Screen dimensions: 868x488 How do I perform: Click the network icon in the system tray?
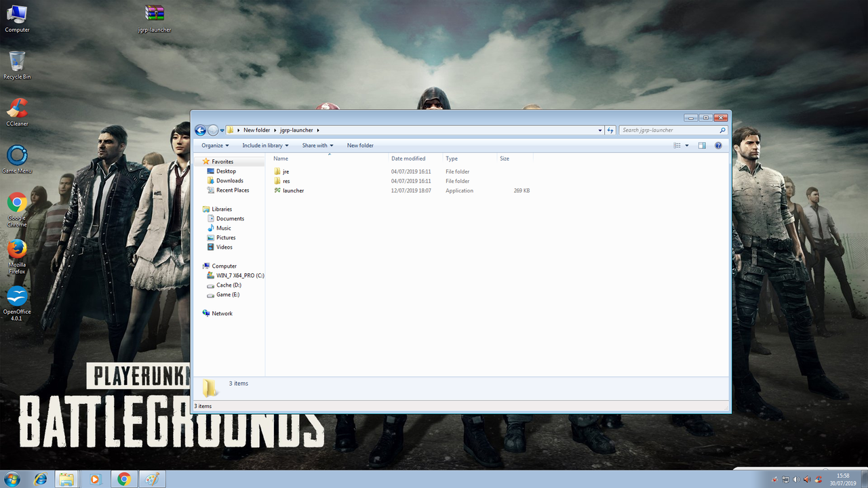(x=785, y=480)
